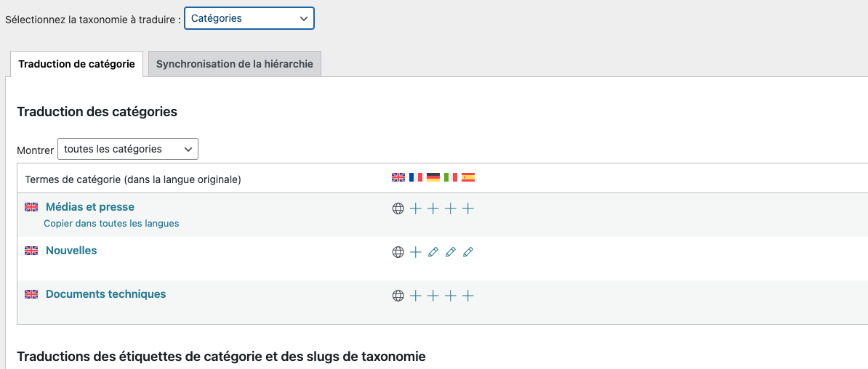Add Spanish translation for Médias et presse
Image resolution: width=868 pixels, height=369 pixels.
click(468, 208)
